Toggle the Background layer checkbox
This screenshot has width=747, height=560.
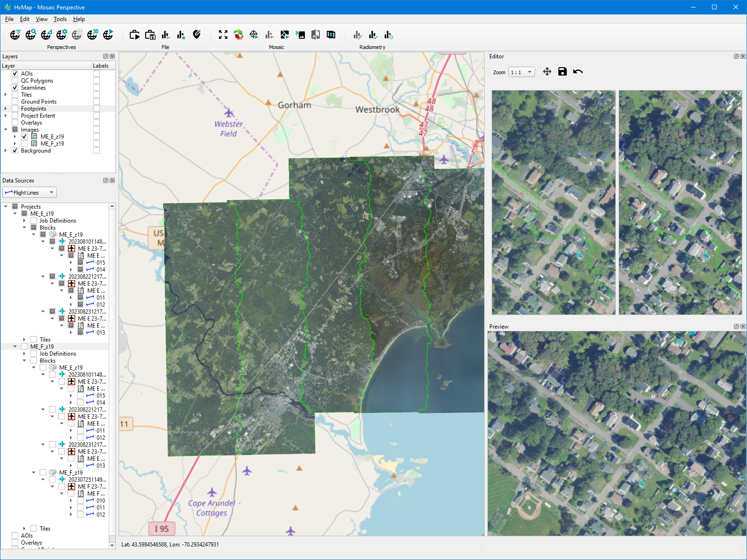click(15, 151)
